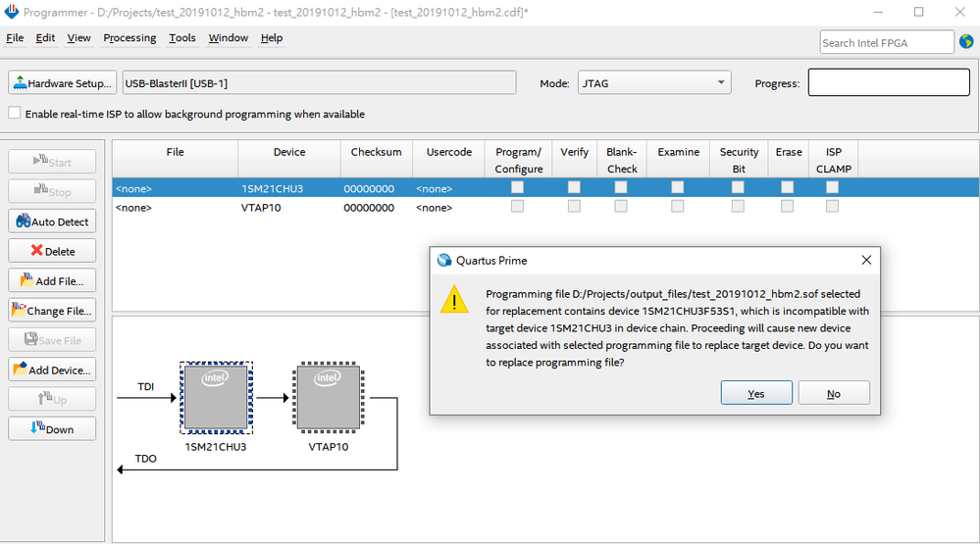The height and width of the screenshot is (544, 980).
Task: Check Verify box for 1SM21CHU3 row
Action: click(x=574, y=187)
